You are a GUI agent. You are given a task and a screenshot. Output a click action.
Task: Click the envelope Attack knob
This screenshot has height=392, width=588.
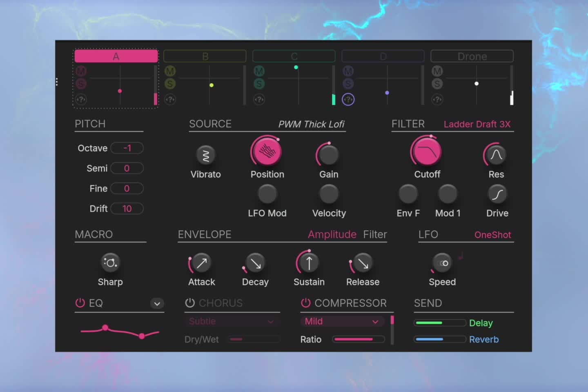pyautogui.click(x=201, y=263)
